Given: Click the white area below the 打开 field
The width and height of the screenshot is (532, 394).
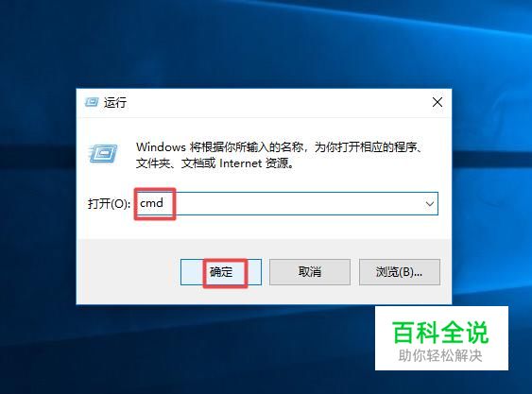Looking at the screenshot, I should pos(265,228).
